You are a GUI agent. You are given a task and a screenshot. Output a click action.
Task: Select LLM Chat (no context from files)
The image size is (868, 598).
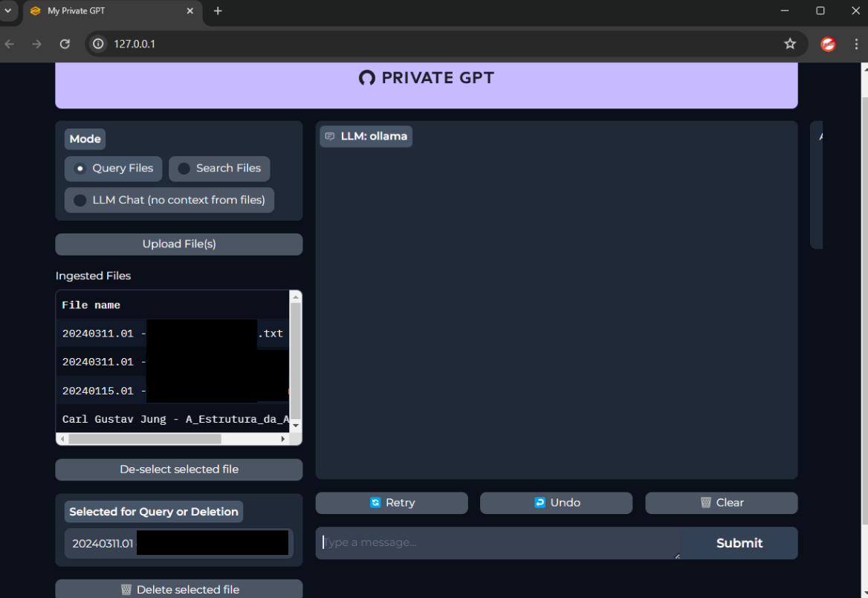169,201
